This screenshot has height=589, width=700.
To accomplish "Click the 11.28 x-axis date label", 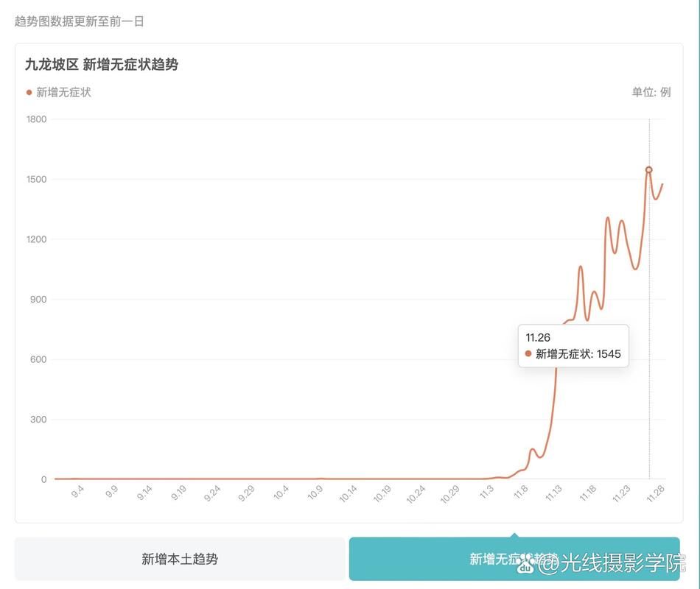I will (x=655, y=493).
